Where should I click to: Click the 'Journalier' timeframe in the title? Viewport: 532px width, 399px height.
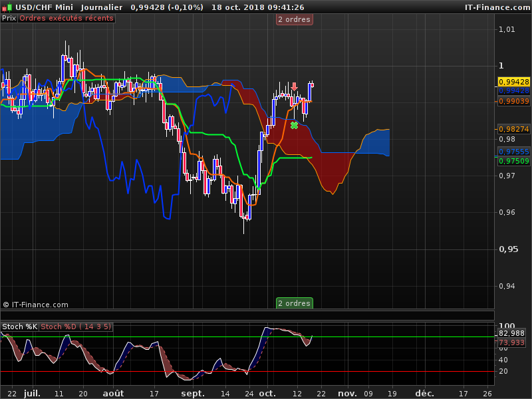click(103, 7)
